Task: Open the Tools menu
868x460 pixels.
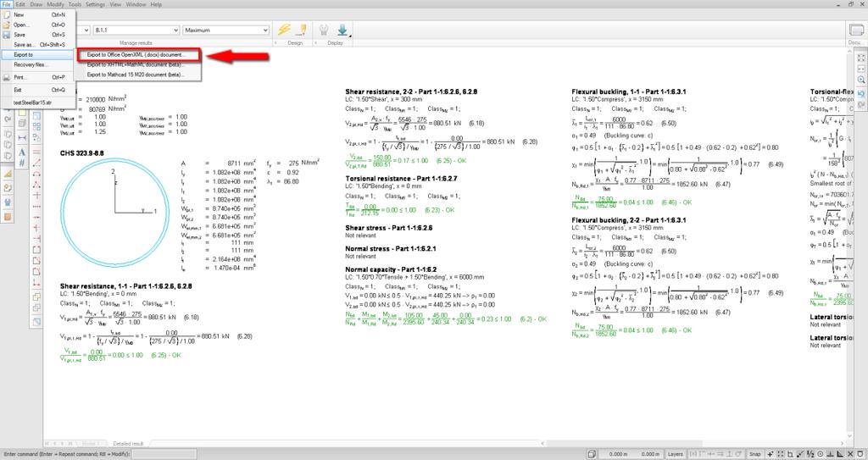Action: 75,4
